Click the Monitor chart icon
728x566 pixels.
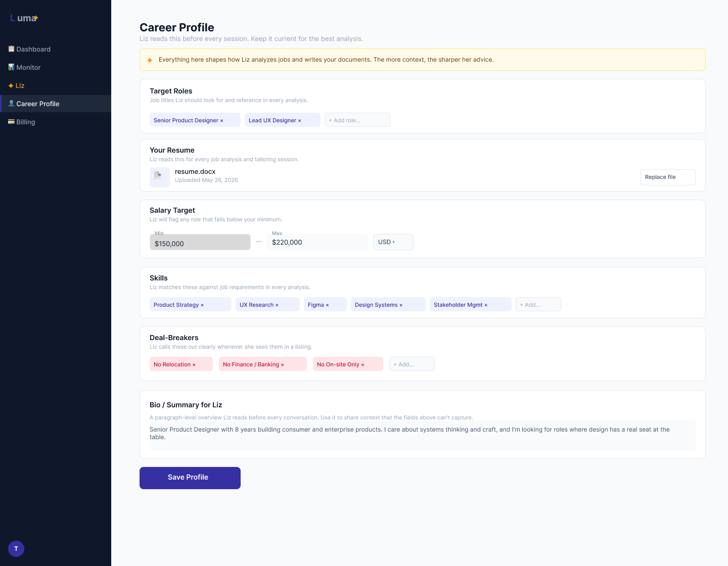tap(11, 67)
